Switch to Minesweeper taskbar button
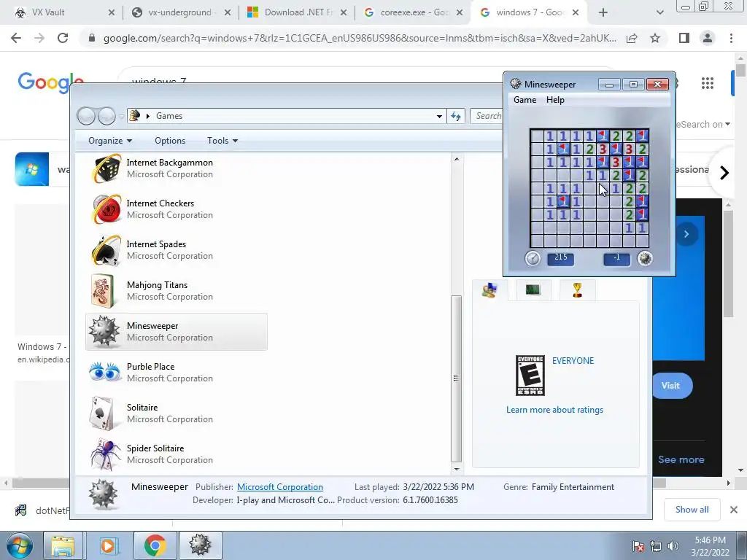 [x=200, y=545]
